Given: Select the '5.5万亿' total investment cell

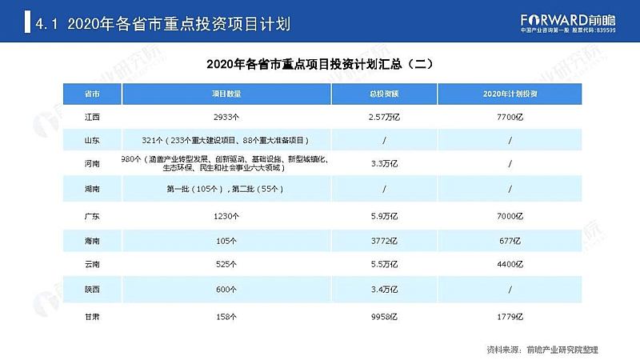Looking at the screenshot, I should pos(384,264).
